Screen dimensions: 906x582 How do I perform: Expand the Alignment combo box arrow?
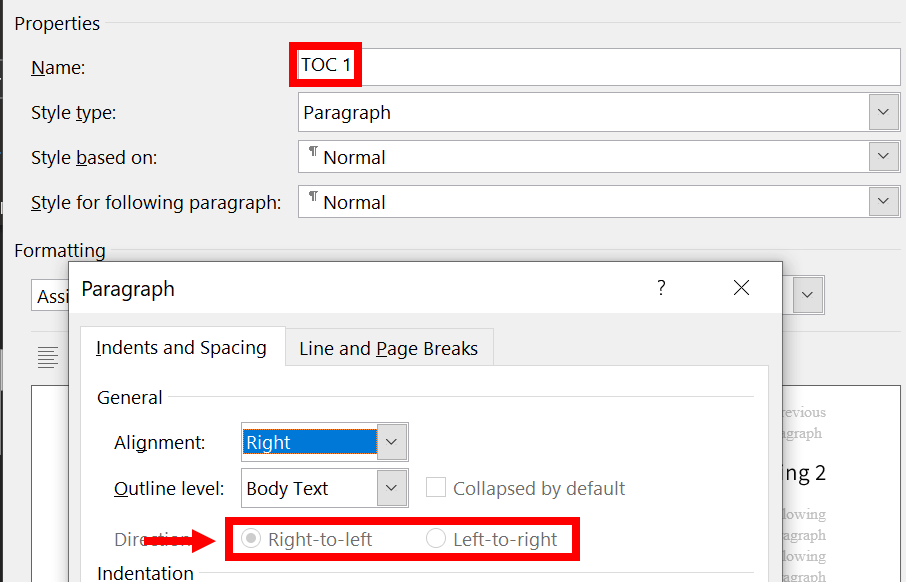click(x=391, y=442)
